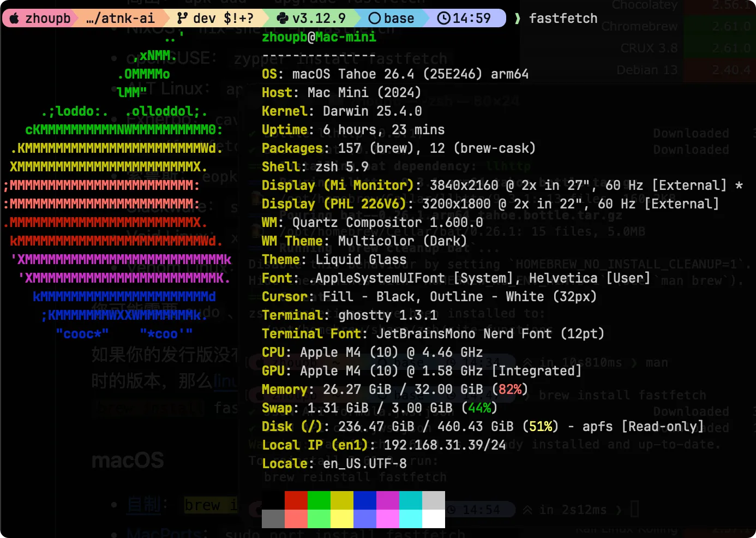This screenshot has width=756, height=538.
Task: Click the Host line reading Mac Mini (2024)
Action: (x=341, y=92)
